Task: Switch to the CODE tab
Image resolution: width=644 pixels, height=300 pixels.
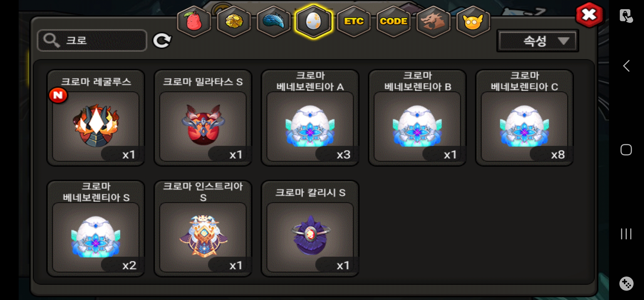Action: [393, 21]
